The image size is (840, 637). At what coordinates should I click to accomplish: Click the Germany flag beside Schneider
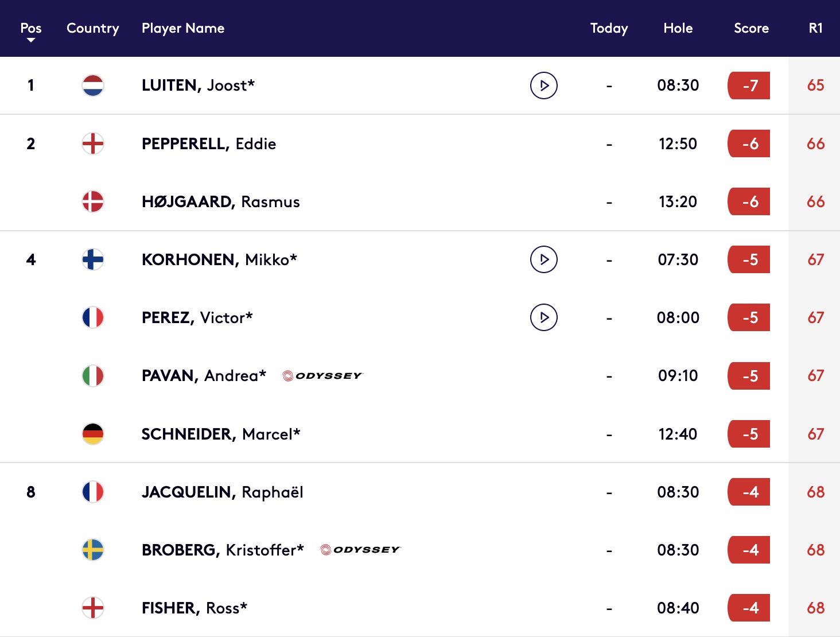[x=93, y=434]
